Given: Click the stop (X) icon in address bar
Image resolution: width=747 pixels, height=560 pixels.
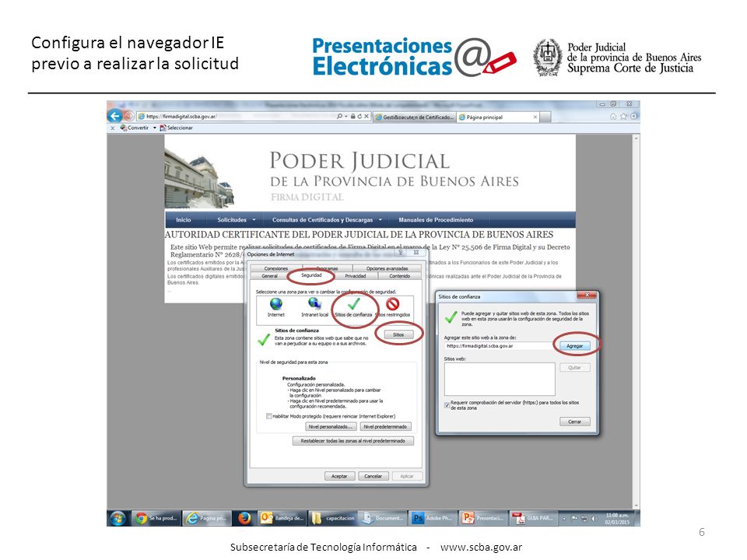Looking at the screenshot, I should pyautogui.click(x=366, y=116).
